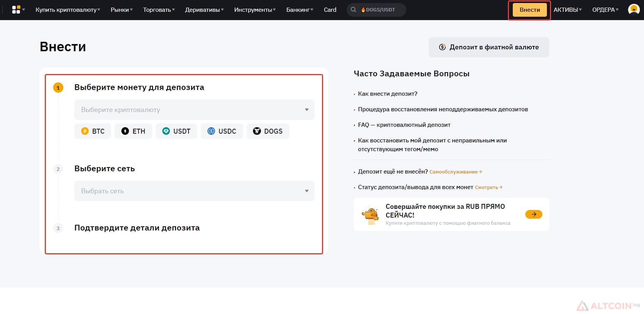Open the user profile avatar

[634, 9]
